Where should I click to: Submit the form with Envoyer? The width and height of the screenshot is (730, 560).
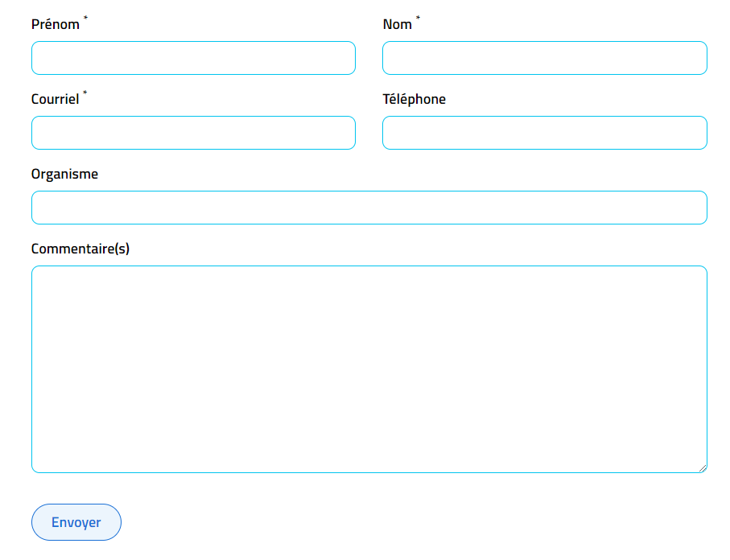(x=76, y=522)
